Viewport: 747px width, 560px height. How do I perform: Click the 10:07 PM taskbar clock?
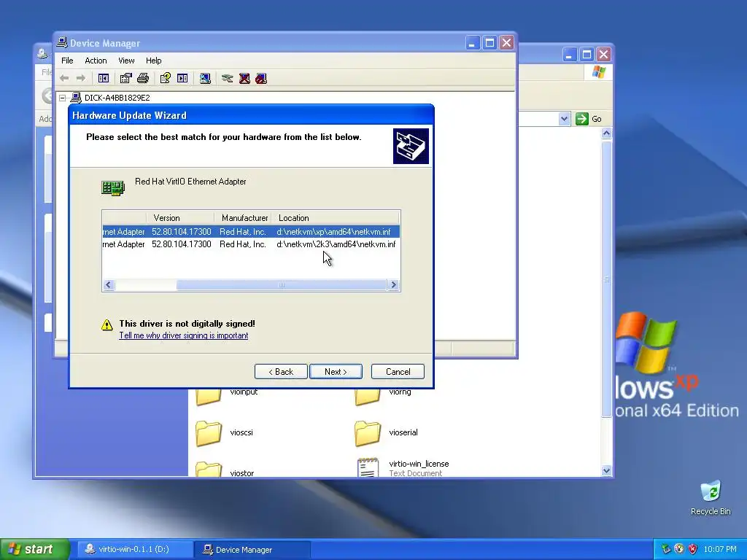coord(720,549)
